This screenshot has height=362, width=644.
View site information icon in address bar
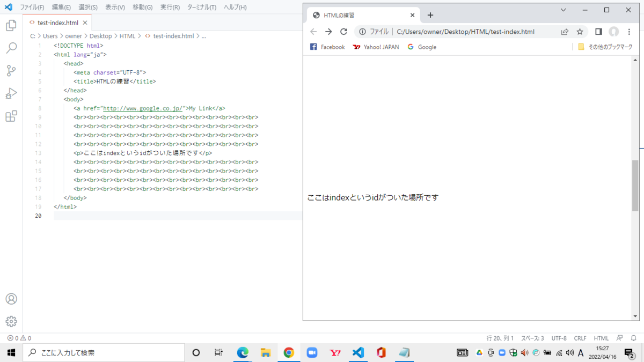[363, 32]
